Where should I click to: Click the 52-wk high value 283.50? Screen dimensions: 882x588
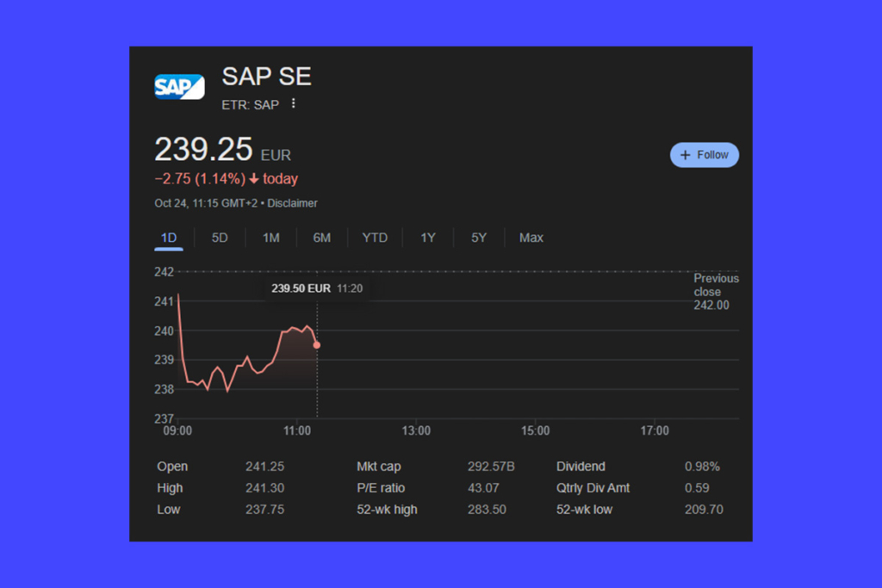coord(487,509)
